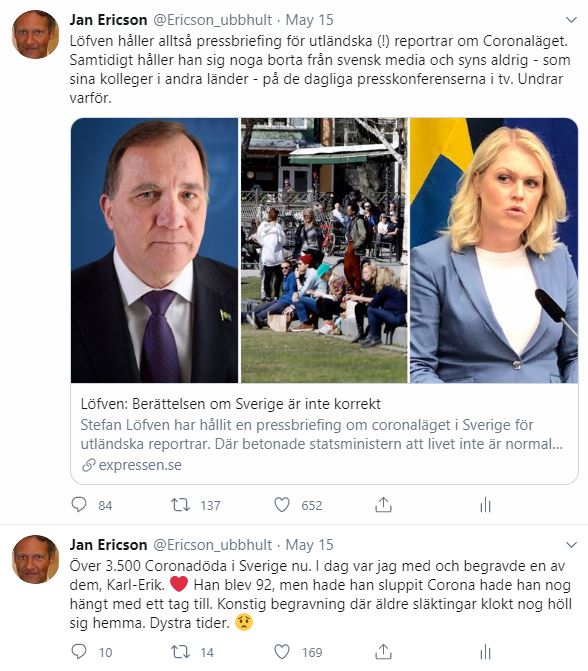Expand the first tweet's options chevron

pyautogui.click(x=571, y=20)
